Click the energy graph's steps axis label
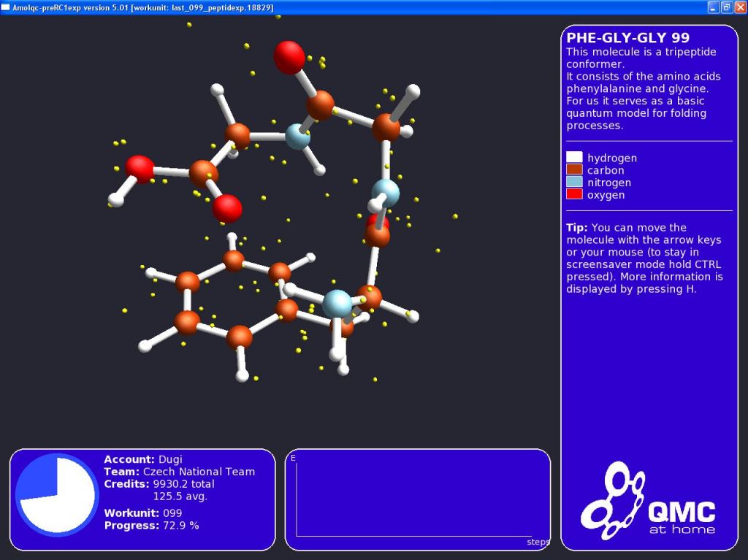 pos(538,542)
